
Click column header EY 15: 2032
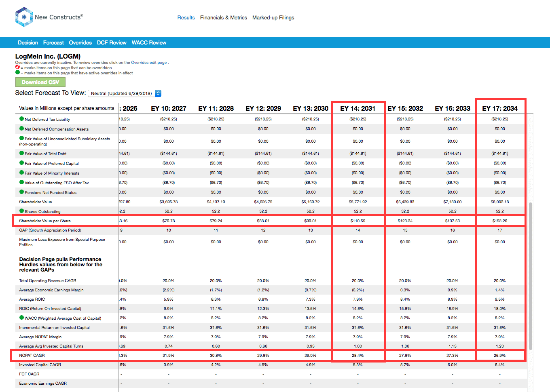coord(405,108)
